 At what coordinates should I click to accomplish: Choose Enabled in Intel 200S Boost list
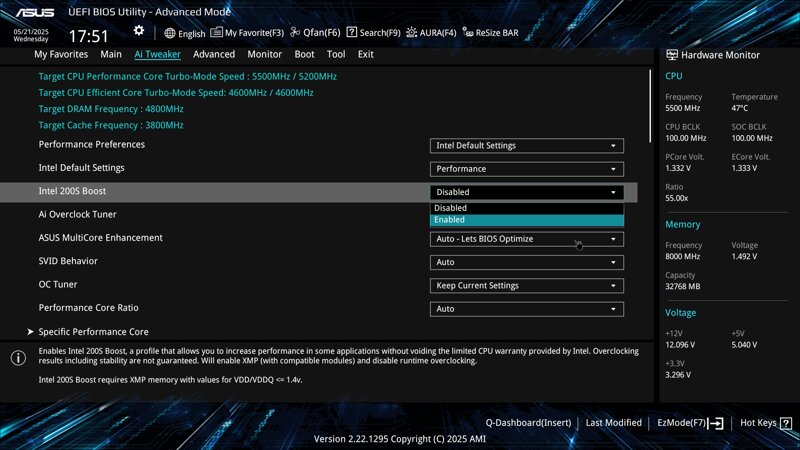click(527, 220)
